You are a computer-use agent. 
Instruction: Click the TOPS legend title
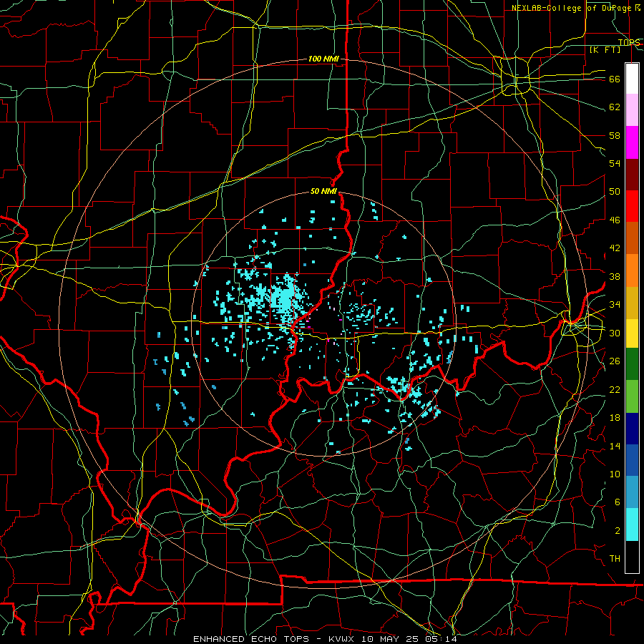coord(629,43)
